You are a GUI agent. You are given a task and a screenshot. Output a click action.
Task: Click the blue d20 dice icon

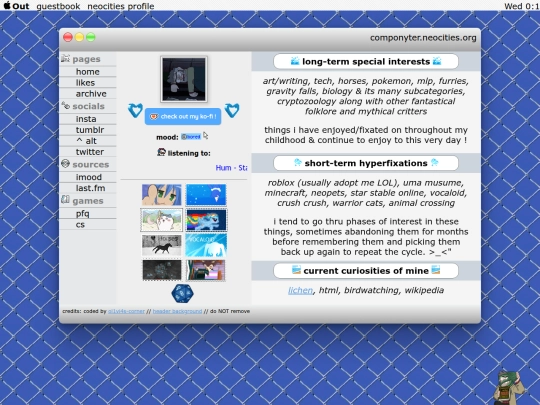coord(182,293)
